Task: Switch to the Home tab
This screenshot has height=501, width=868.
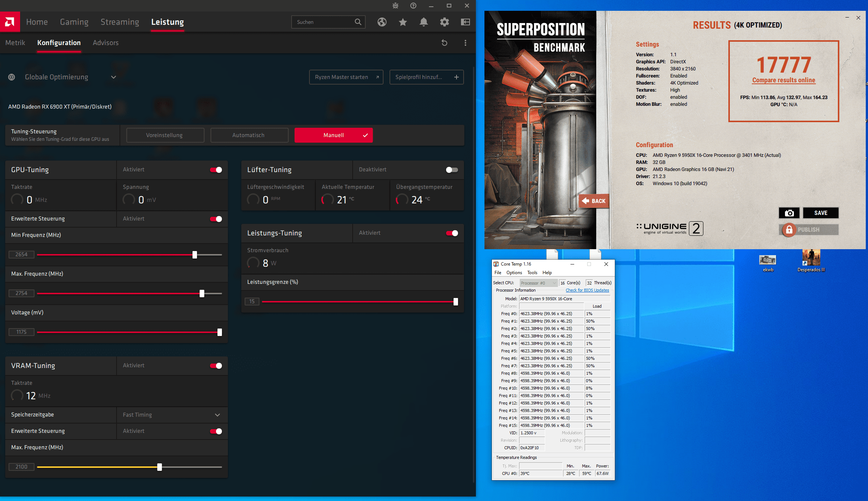Action: tap(37, 22)
